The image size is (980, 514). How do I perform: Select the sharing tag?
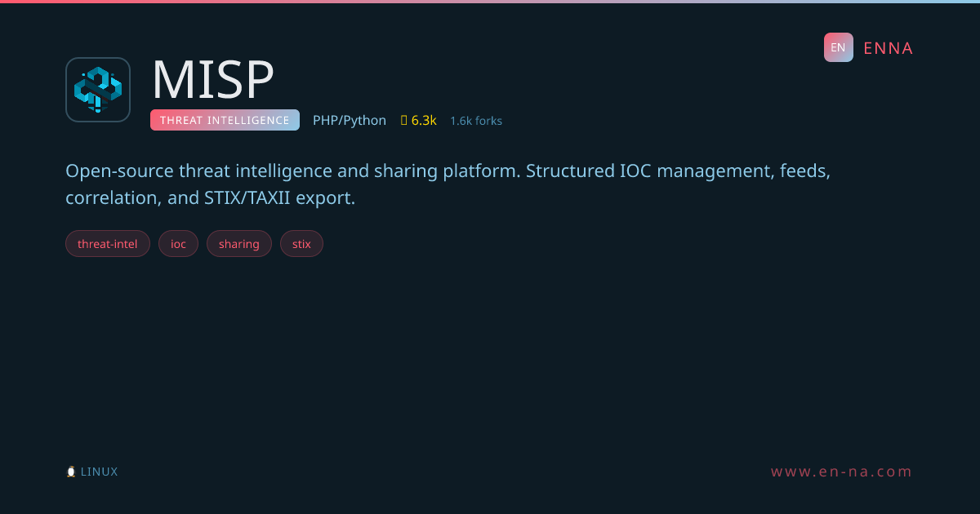pyautogui.click(x=239, y=244)
